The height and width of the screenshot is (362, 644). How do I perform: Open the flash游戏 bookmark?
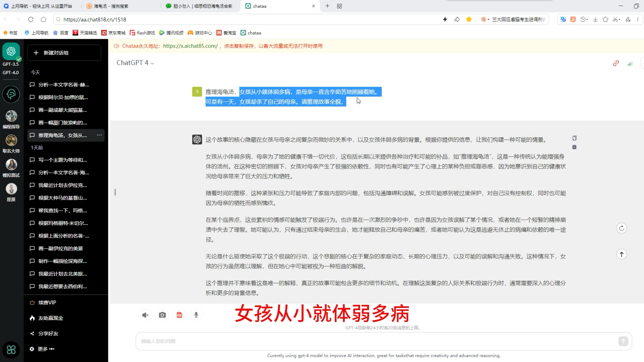pyautogui.click(x=143, y=33)
